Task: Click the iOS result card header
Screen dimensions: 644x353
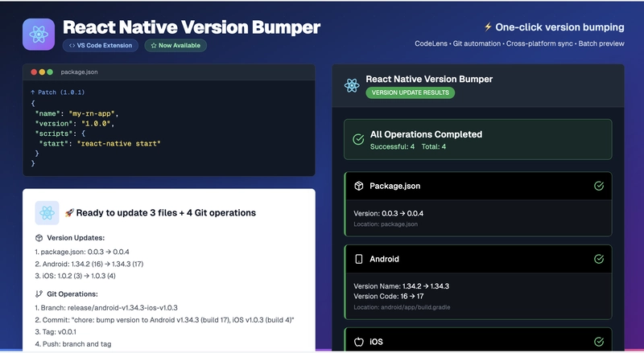Action: click(x=478, y=340)
